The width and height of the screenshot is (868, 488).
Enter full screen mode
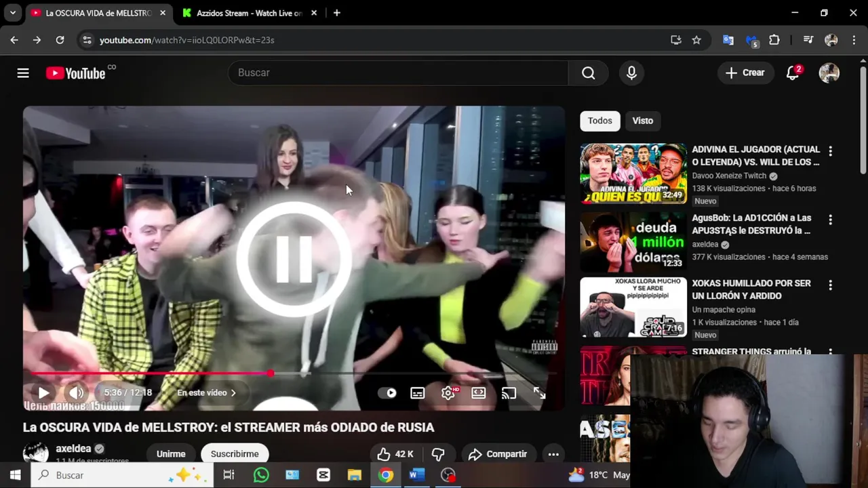[x=540, y=393]
